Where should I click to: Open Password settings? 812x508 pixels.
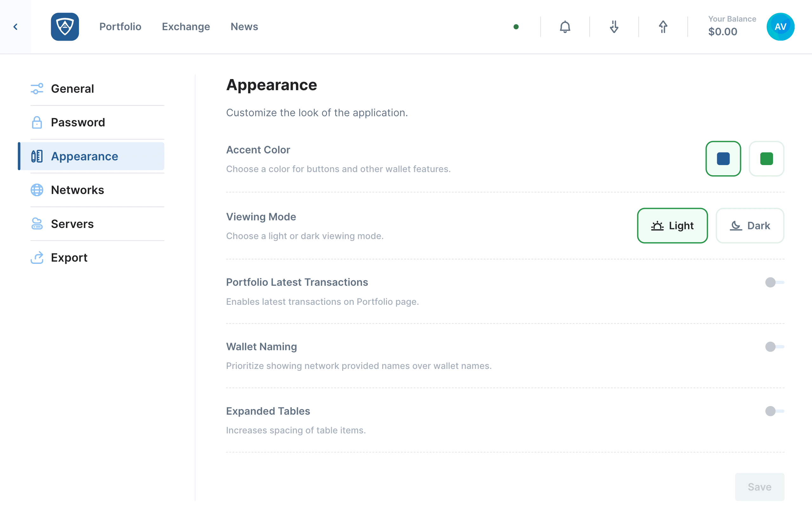point(97,122)
